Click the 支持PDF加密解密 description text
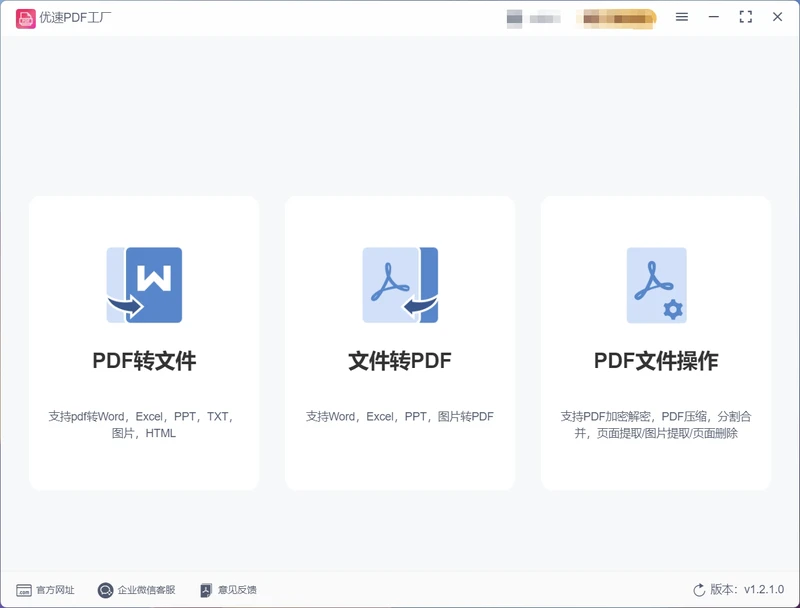800x608 pixels. coord(656,425)
